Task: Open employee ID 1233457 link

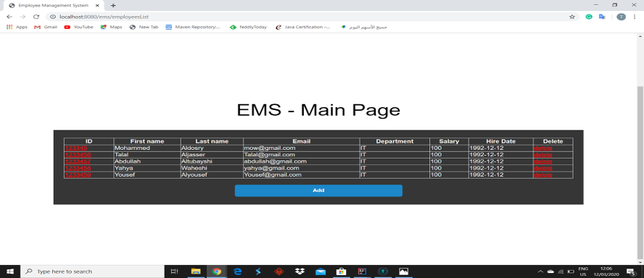Action: click(x=78, y=161)
